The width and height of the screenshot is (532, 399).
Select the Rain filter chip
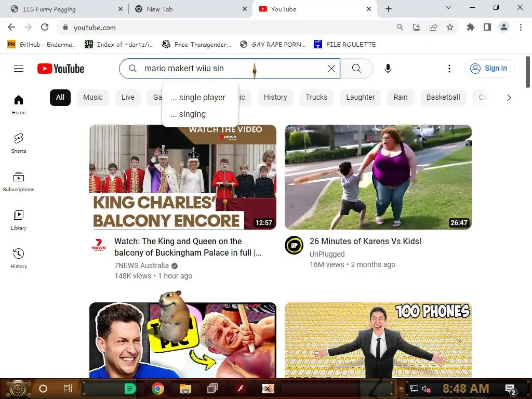tap(401, 97)
